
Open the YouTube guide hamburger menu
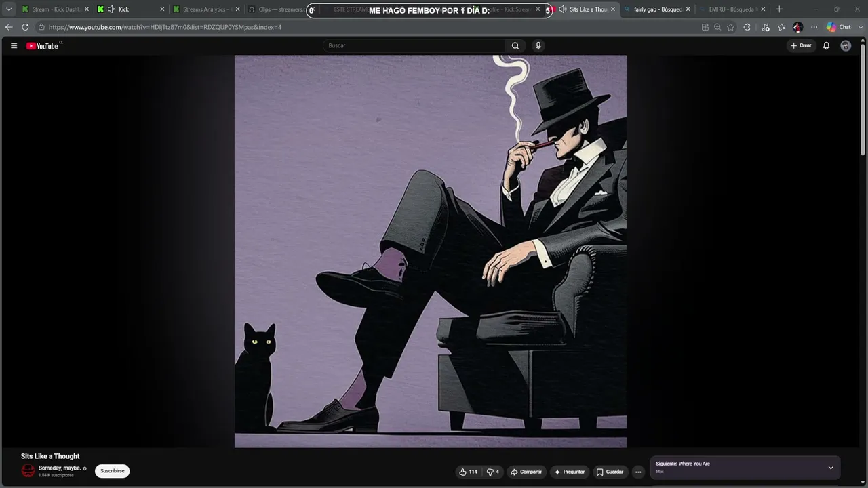[x=14, y=45]
